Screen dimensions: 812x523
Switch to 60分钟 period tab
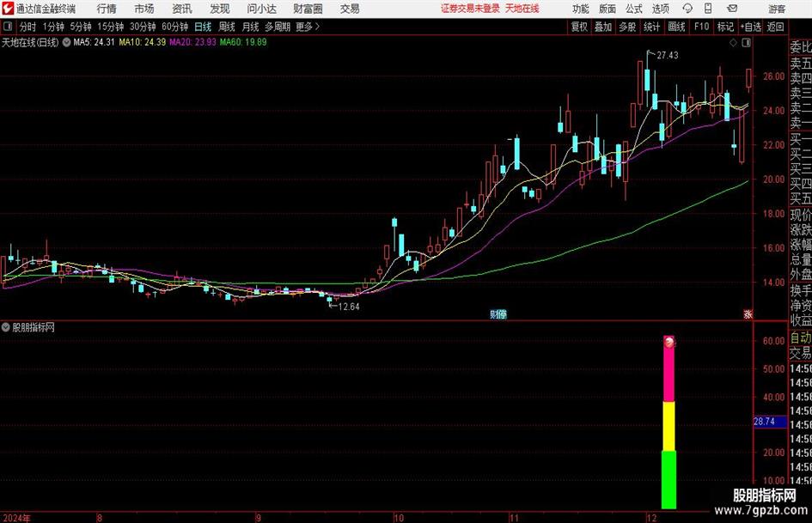point(175,27)
